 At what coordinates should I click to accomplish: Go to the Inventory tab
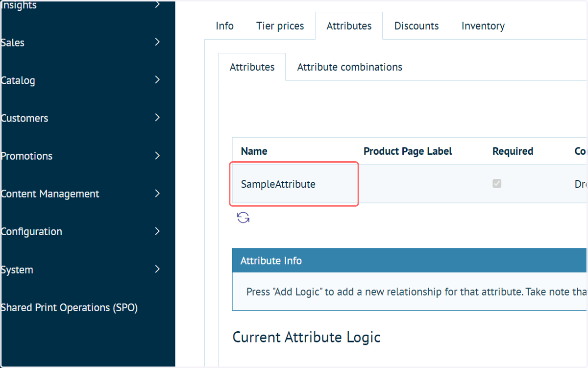[483, 26]
